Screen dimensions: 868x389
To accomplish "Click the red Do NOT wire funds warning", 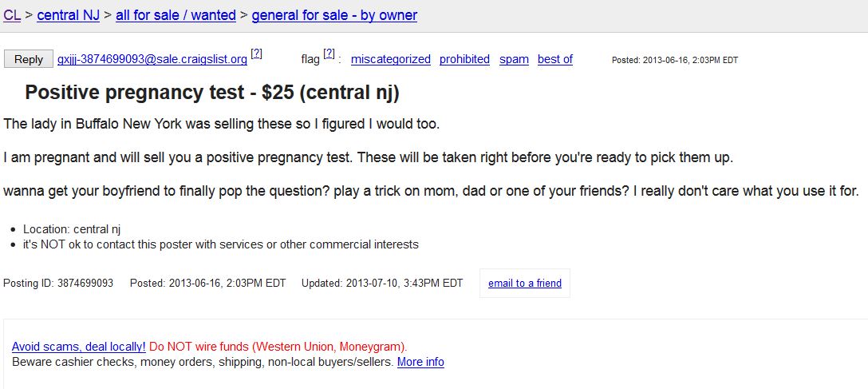I will pos(278,347).
